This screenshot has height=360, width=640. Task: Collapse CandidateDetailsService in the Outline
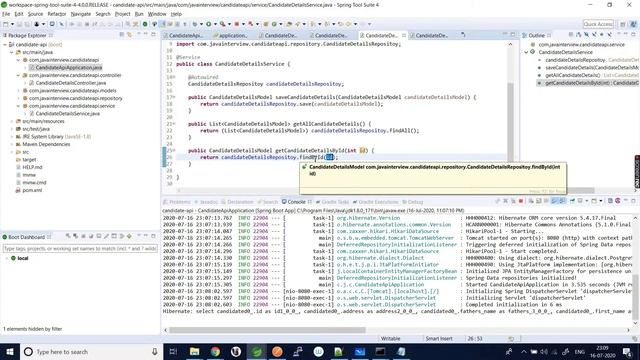click(x=527, y=52)
